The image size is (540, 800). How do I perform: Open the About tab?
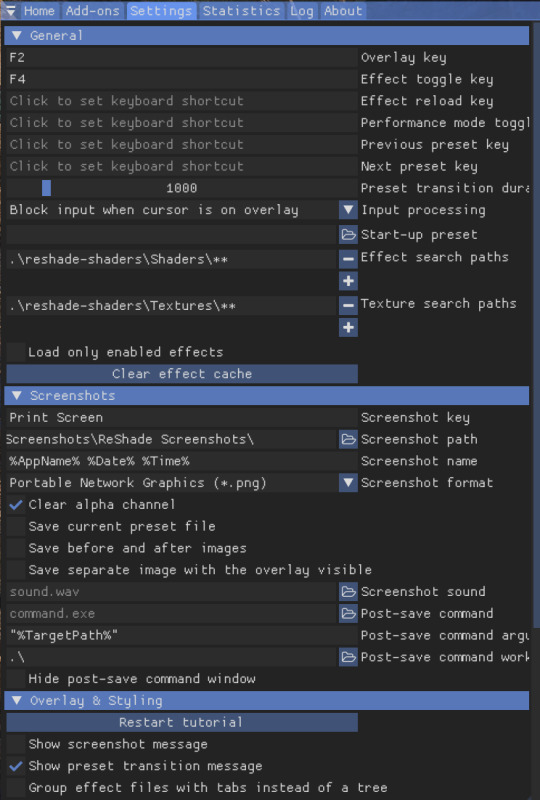click(x=343, y=11)
